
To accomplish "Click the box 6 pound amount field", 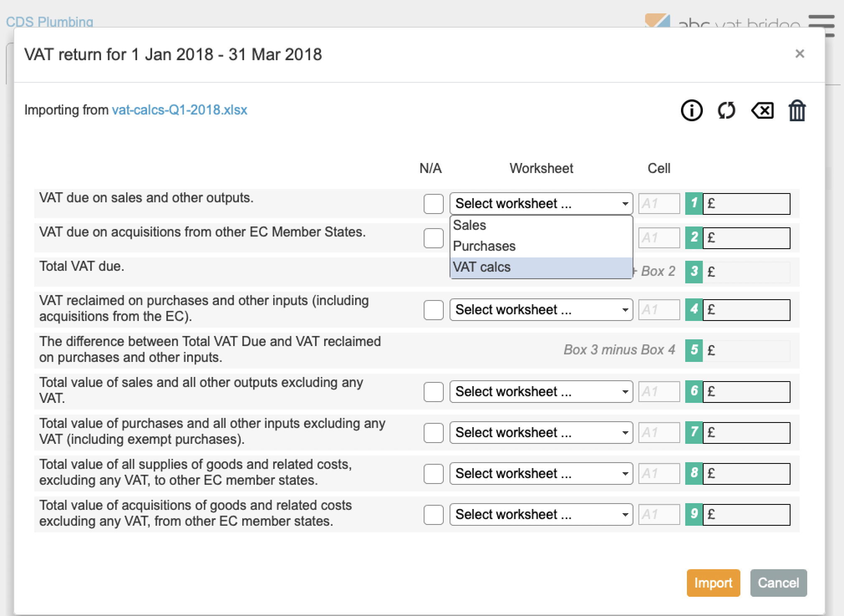I will 747,392.
